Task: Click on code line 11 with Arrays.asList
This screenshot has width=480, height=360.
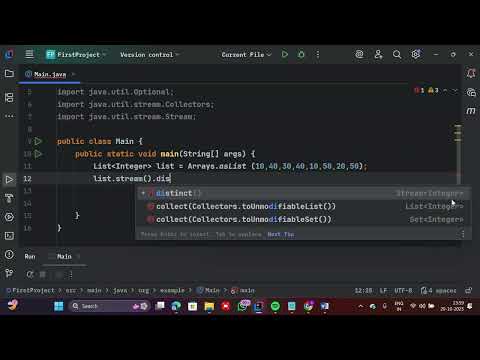Action: [x=230, y=166]
